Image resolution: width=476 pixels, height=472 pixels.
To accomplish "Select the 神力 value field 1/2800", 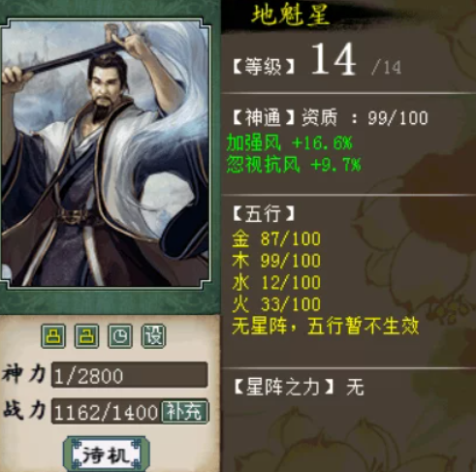I will pyautogui.click(x=129, y=375).
